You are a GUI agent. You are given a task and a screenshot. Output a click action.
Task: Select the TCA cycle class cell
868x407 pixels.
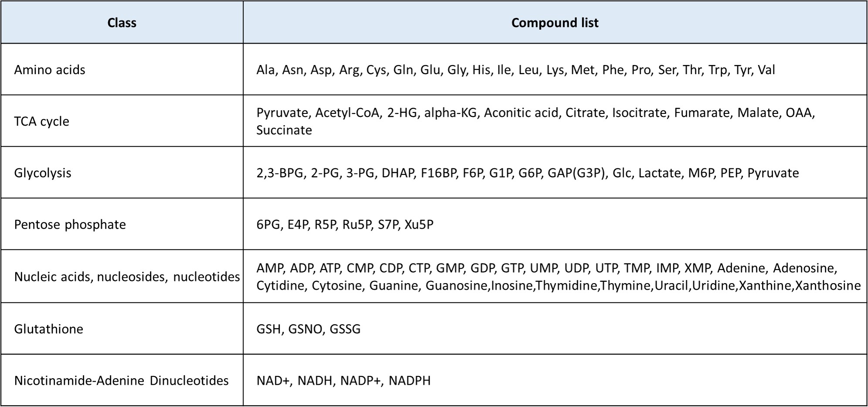pos(122,121)
